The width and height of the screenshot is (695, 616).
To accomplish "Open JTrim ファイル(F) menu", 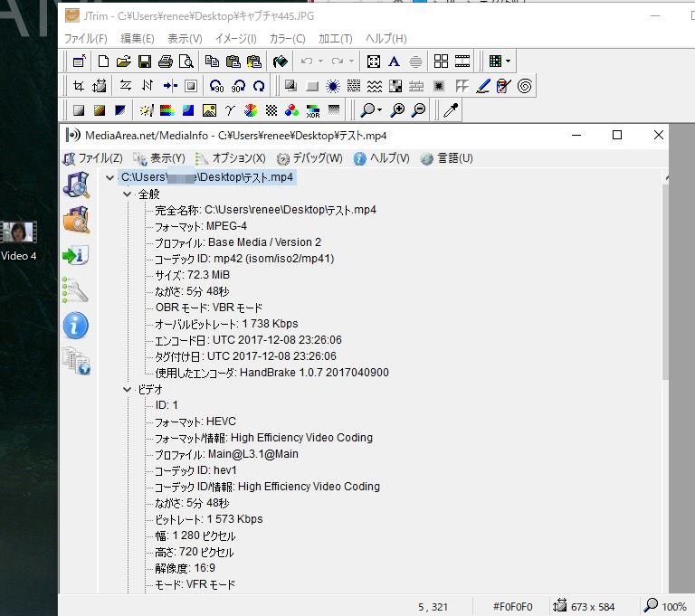I will coord(86,39).
